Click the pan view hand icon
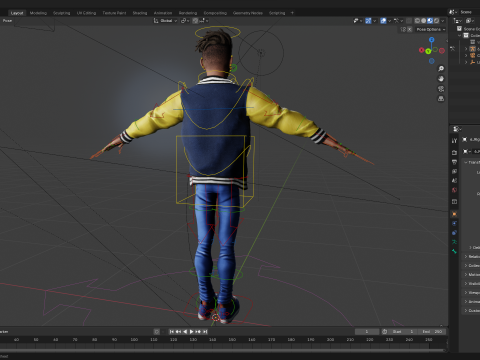480x360 pixels. point(441,79)
